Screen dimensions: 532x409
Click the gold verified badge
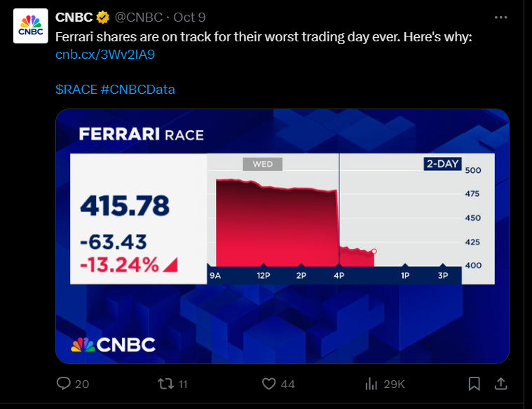102,17
